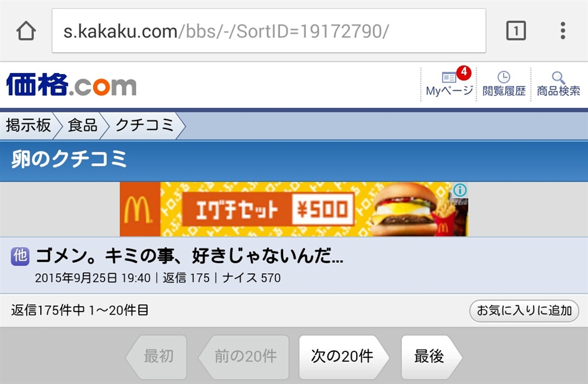Click the 価格.com logo

click(x=71, y=85)
